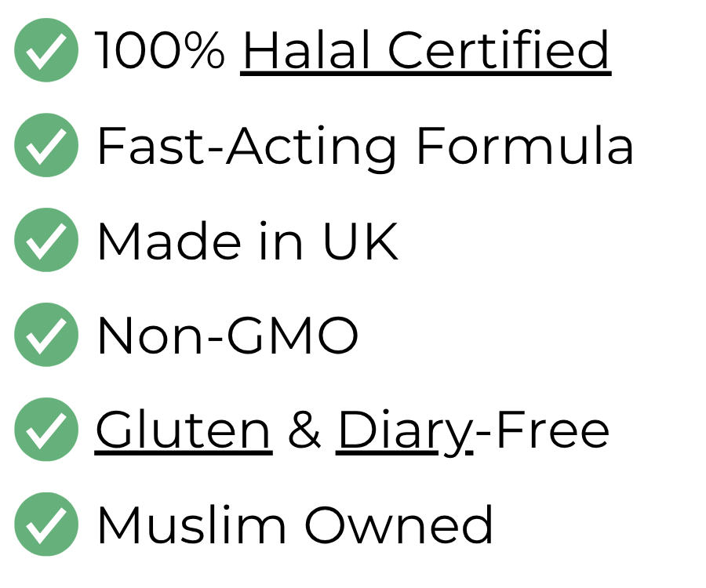The width and height of the screenshot is (706, 588).
Task: Select the word Muslim
Action: point(191,524)
